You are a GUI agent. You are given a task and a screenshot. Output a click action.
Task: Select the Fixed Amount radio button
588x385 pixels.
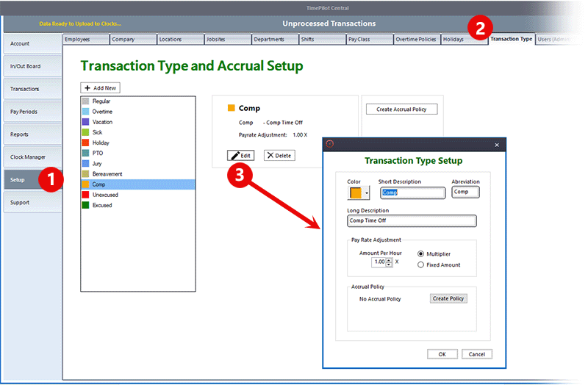pyautogui.click(x=420, y=265)
